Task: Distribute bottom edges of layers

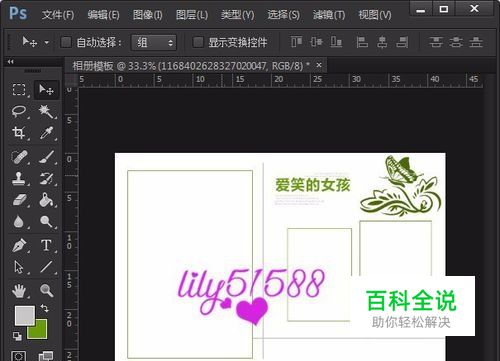Action: click(x=476, y=42)
